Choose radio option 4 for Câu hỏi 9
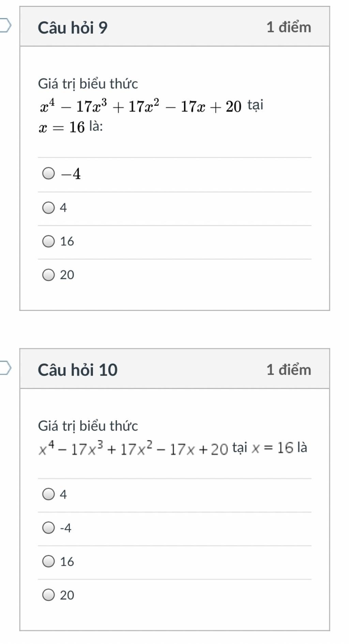Screen dimensions: 349x644 pyautogui.click(x=48, y=207)
